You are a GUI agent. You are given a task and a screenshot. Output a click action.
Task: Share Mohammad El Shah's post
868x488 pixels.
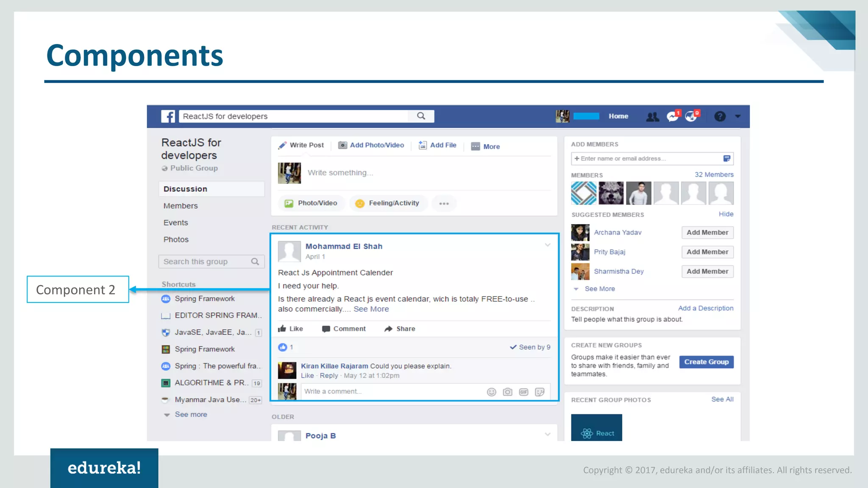400,329
